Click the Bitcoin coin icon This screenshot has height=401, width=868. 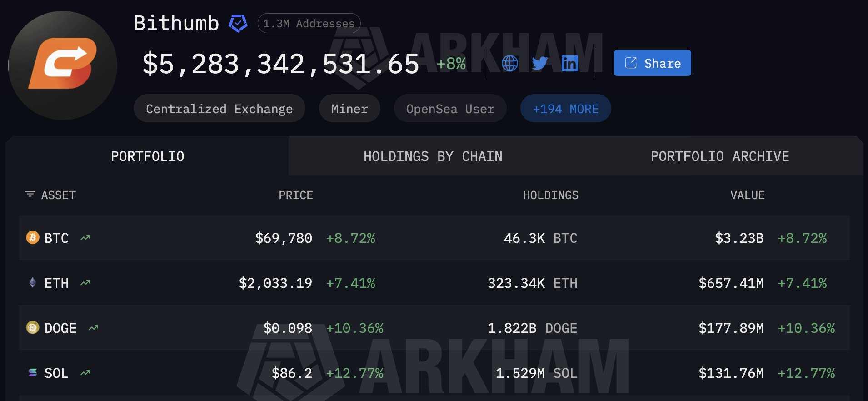(33, 237)
